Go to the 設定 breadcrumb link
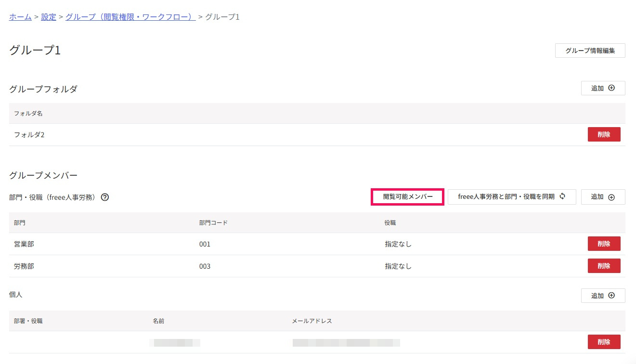Screen dimensions: 636x364 [49, 17]
